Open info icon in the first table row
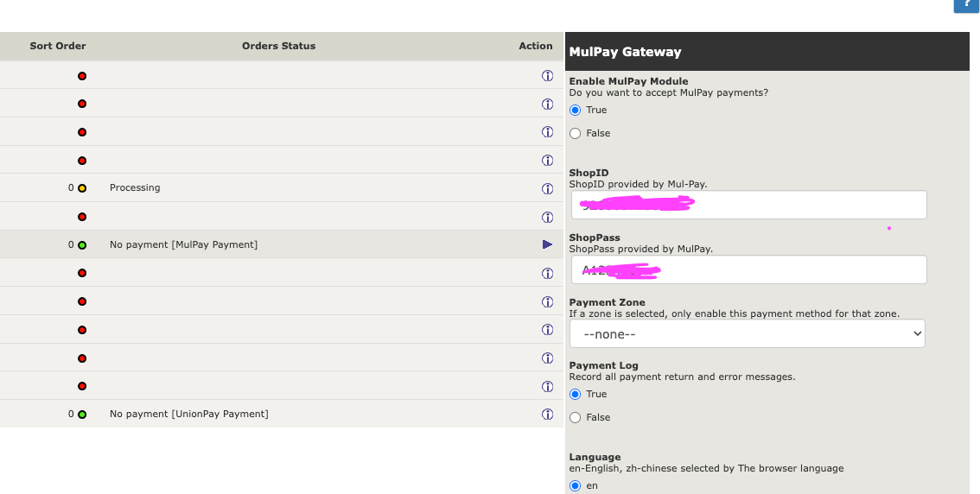Image resolution: width=980 pixels, height=494 pixels. tap(548, 75)
